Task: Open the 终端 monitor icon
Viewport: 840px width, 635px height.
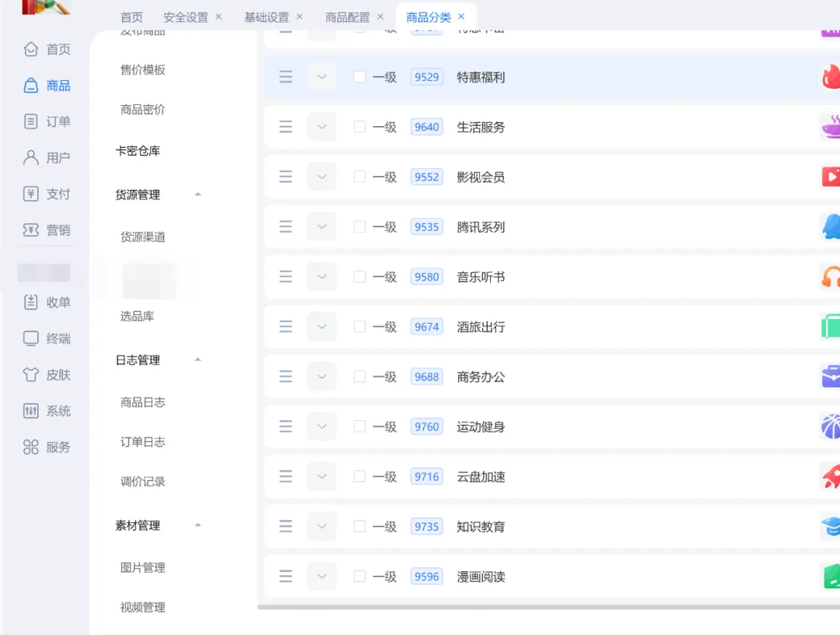Action: click(30, 339)
